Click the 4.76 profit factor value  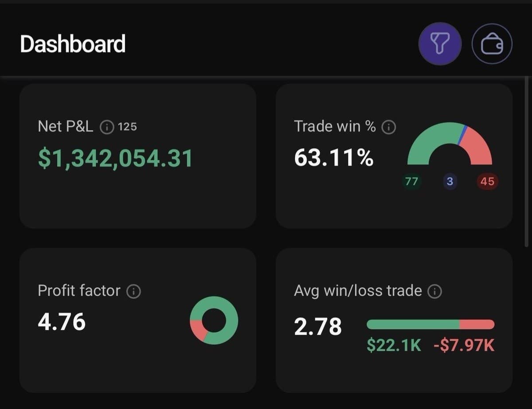tap(62, 322)
